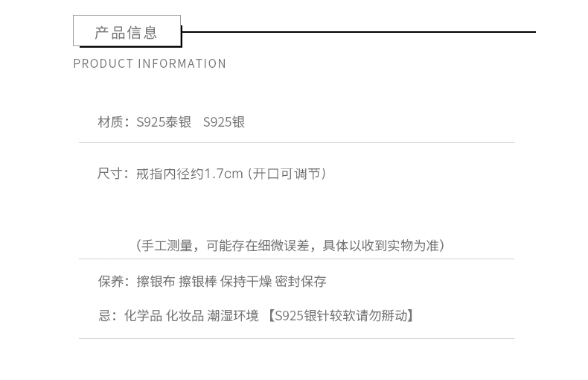Select the 保养 label
The width and height of the screenshot is (588, 380).
[x=111, y=282]
